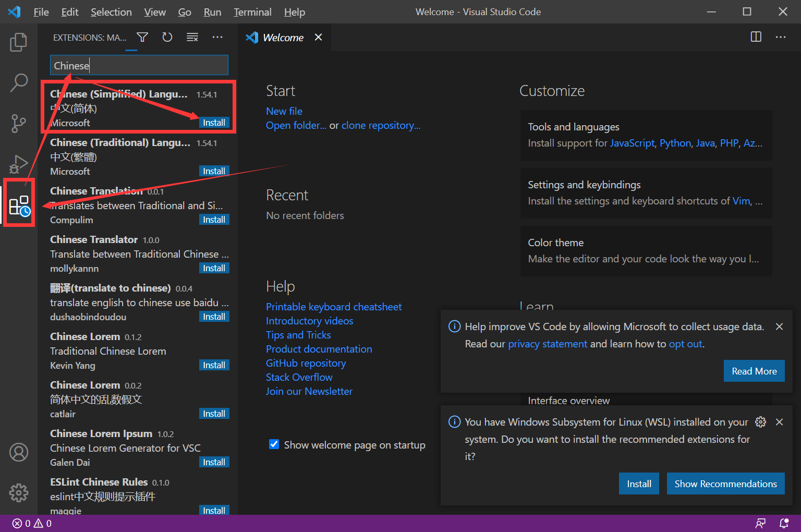The image size is (801, 532).
Task: Install the translate to chinese extension by dushaobindoudou
Action: [214, 317]
